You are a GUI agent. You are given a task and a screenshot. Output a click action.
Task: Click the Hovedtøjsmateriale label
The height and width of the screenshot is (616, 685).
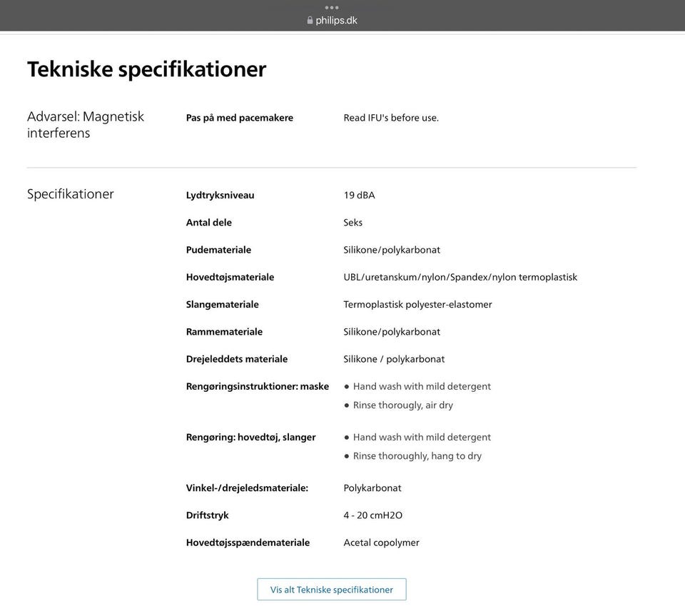[x=230, y=277]
